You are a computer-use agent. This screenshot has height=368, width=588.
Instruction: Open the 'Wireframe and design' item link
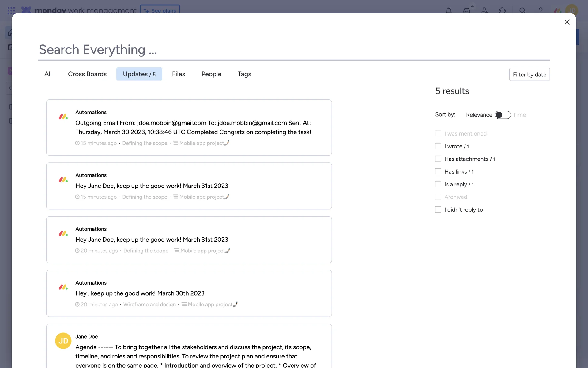coord(149,305)
